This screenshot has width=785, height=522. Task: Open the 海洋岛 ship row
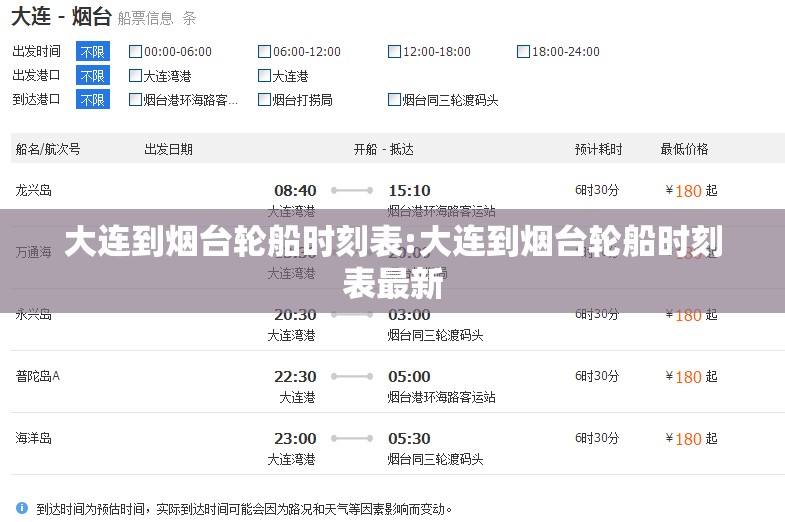point(398,443)
